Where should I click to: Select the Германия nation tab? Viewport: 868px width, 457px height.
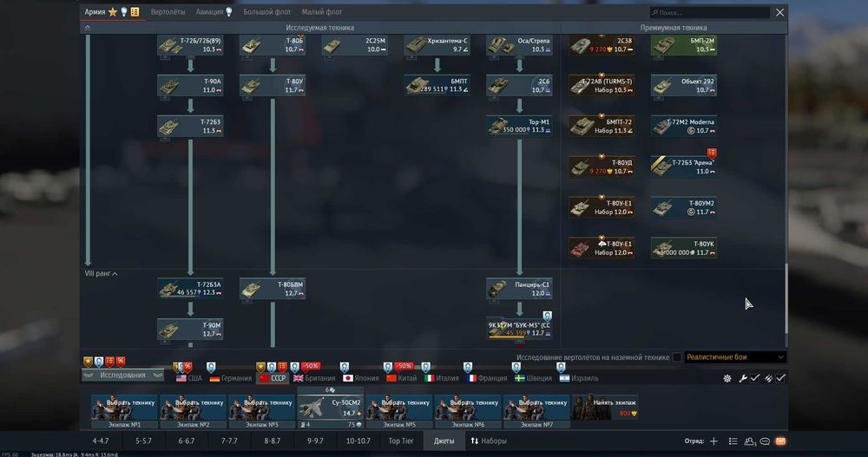click(x=230, y=378)
